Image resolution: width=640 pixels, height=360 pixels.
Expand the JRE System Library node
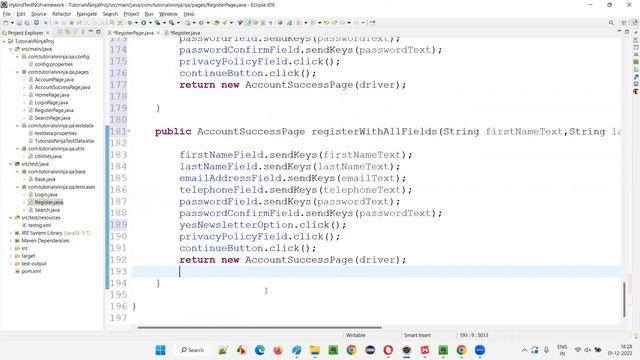[x=11, y=233]
